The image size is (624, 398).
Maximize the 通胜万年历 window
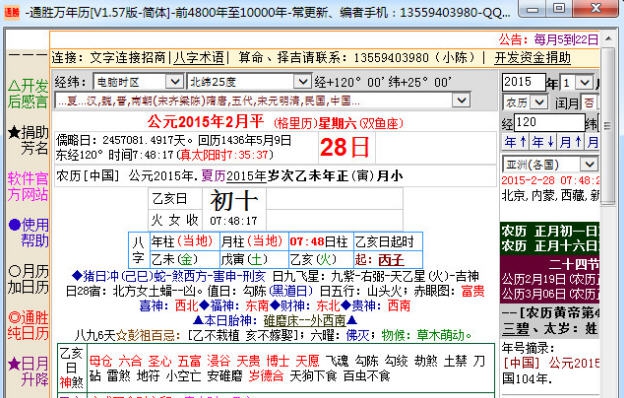tap(560, 9)
